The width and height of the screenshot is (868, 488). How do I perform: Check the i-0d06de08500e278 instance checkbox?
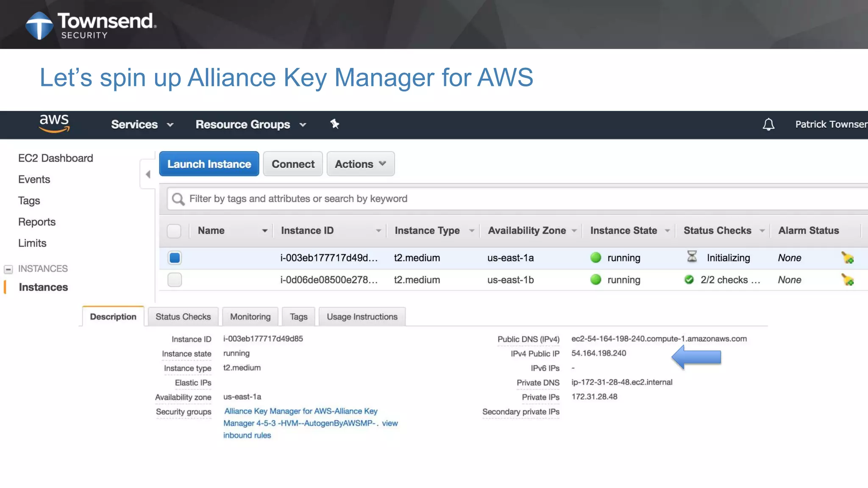pos(175,280)
